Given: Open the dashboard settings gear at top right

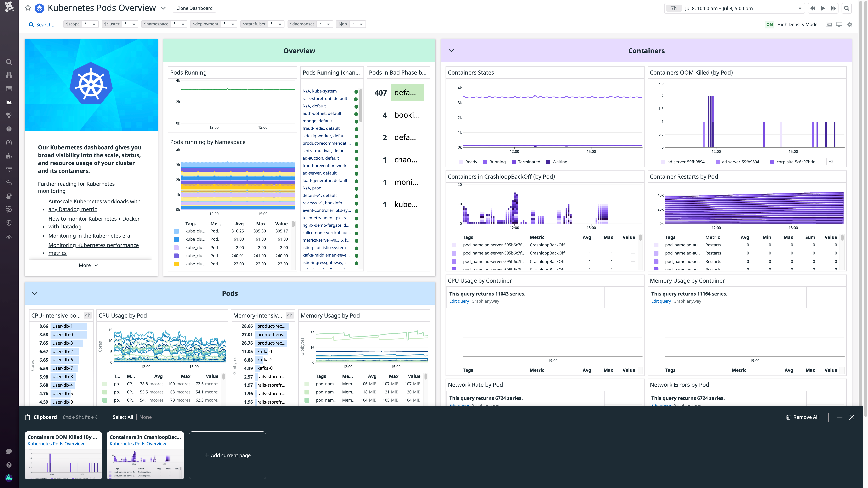Looking at the screenshot, I should pos(850,24).
